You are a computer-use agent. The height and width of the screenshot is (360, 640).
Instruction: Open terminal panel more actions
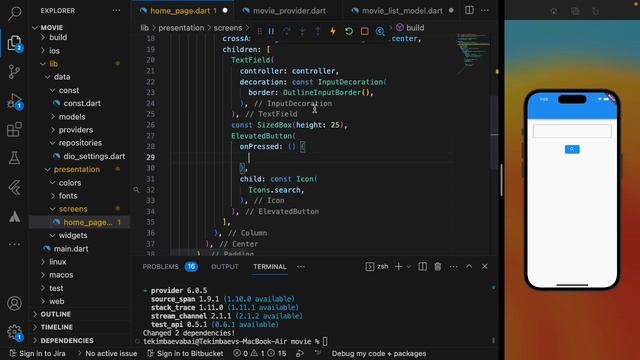point(453,267)
